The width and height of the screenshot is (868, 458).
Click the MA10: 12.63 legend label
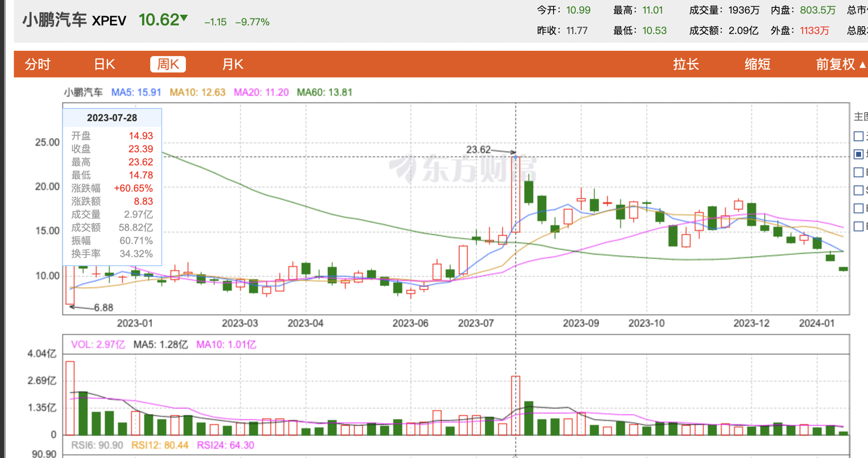click(x=197, y=93)
